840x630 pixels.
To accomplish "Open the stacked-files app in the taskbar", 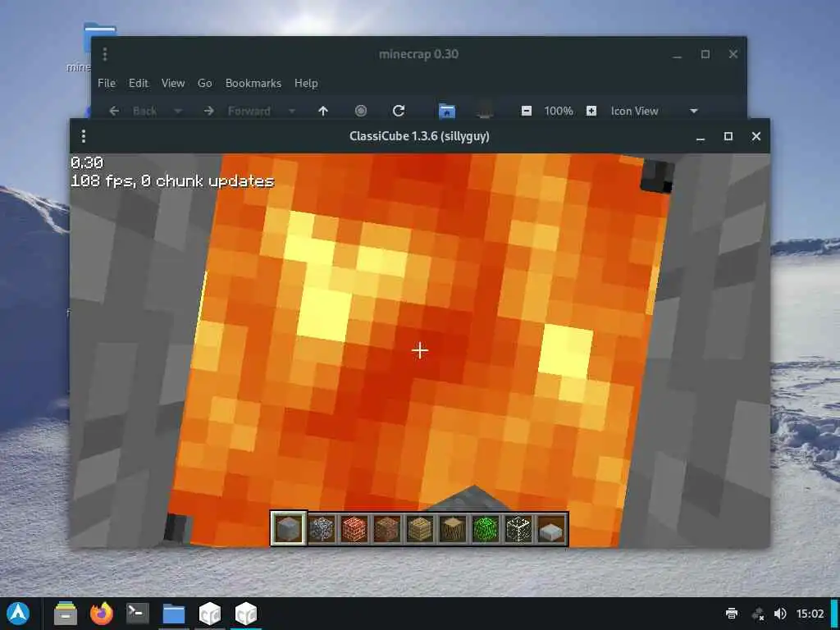I will [x=66, y=614].
